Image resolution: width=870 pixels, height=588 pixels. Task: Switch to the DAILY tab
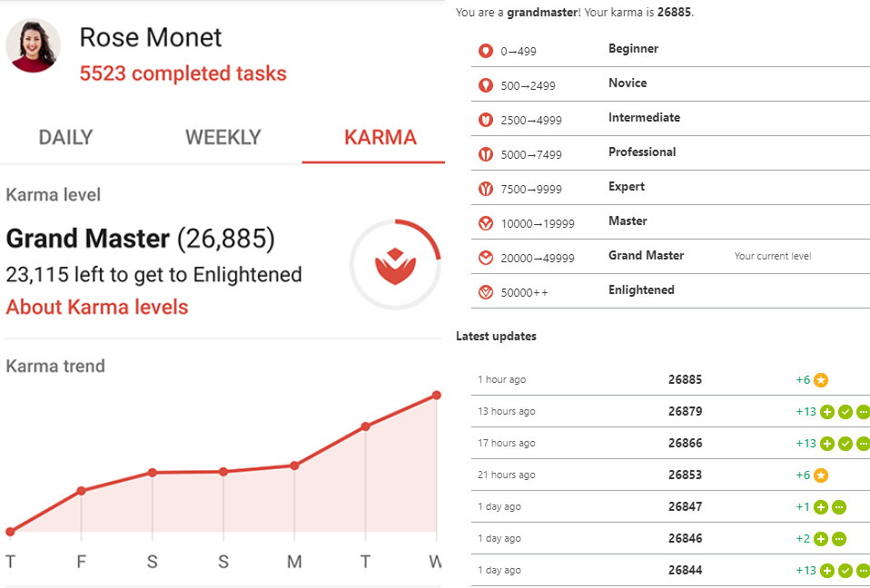click(65, 137)
